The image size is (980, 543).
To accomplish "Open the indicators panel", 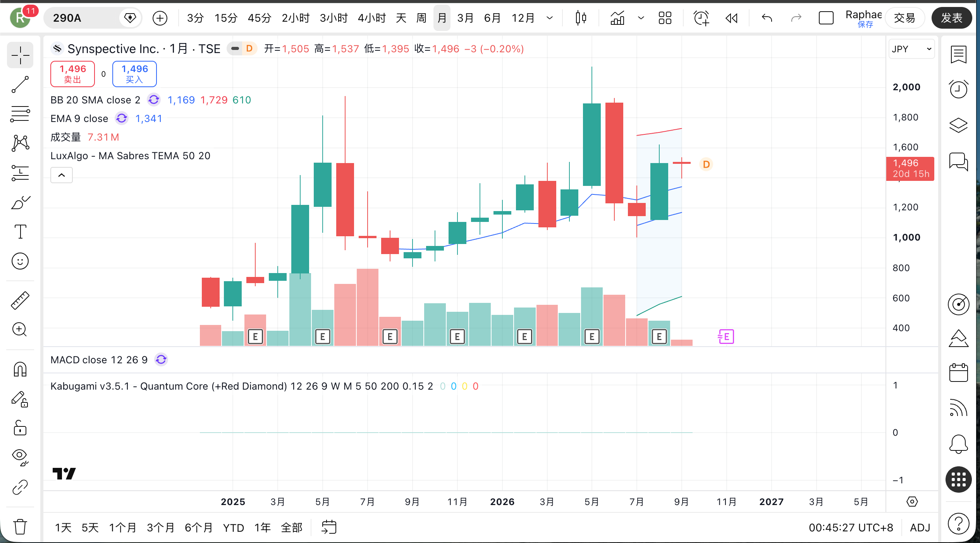I will tap(617, 18).
